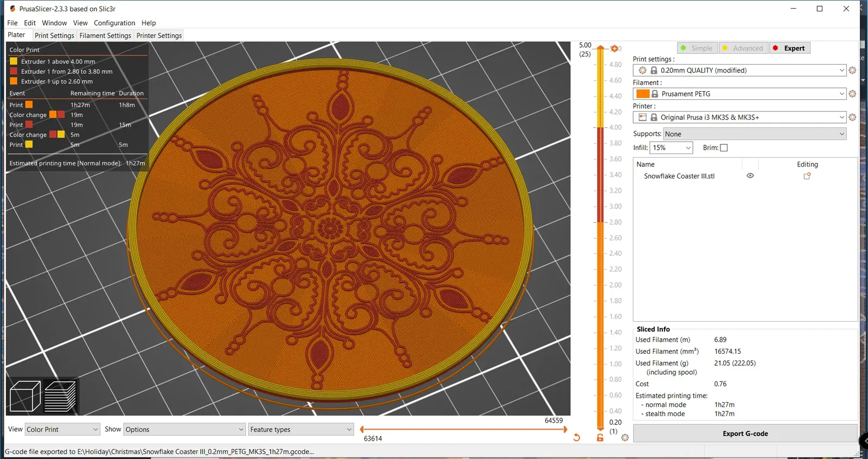Click lock icon in Filament preset

[x=655, y=94]
